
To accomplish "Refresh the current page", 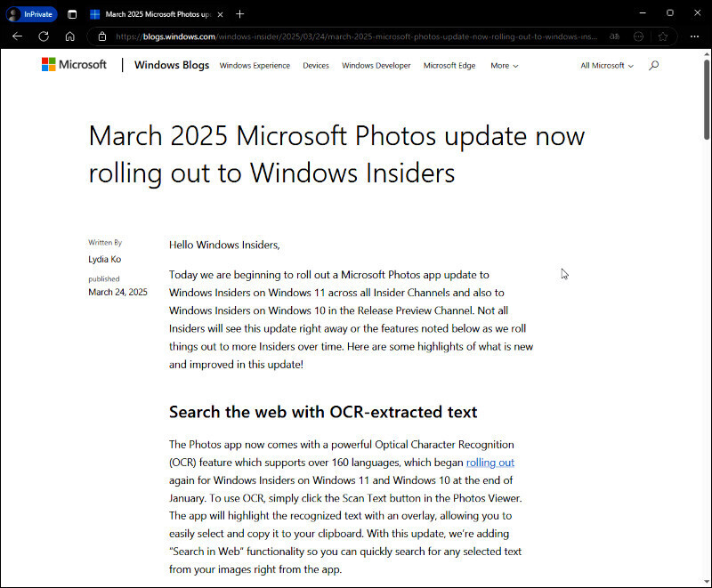I will (x=44, y=36).
